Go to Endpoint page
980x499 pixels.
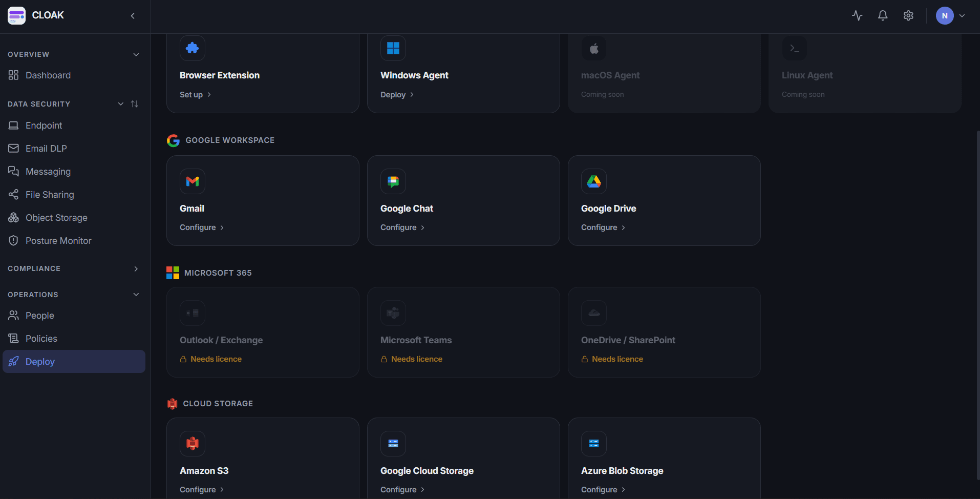[x=74, y=126]
